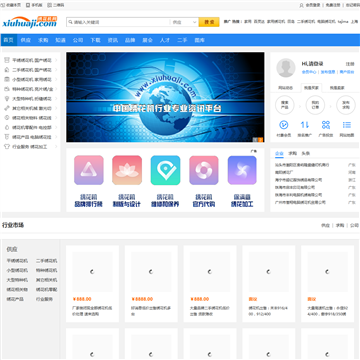Click the wrench icon beside 其它相关机械

[x=7, y=108]
